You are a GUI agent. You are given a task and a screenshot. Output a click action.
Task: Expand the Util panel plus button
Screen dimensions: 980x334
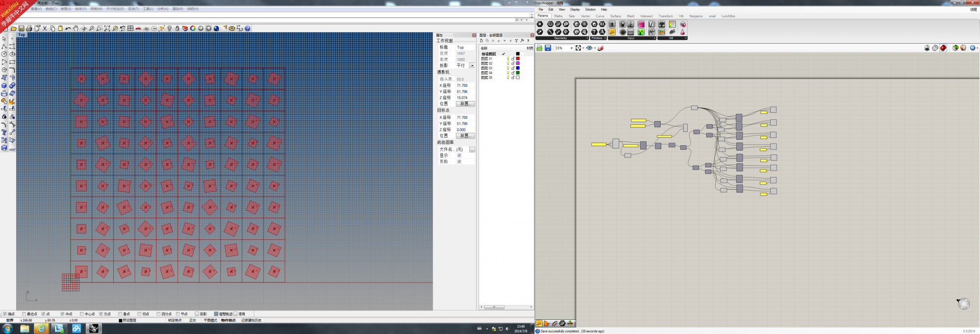coord(686,38)
